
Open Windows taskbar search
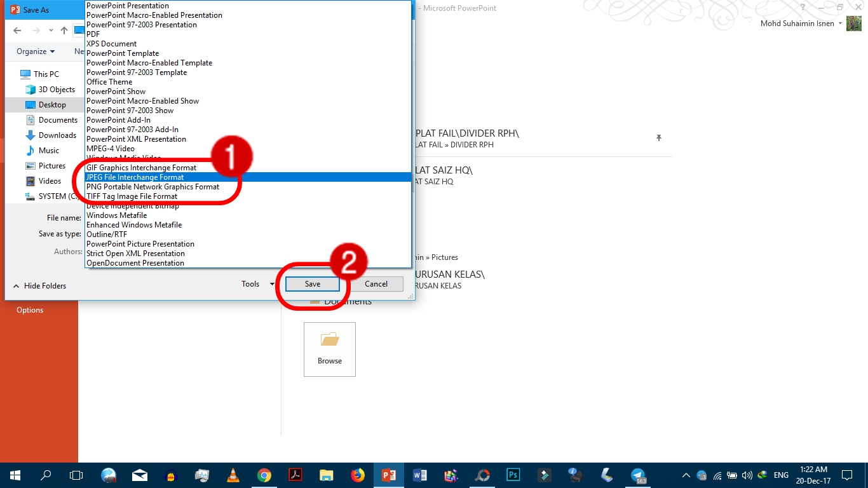46,475
